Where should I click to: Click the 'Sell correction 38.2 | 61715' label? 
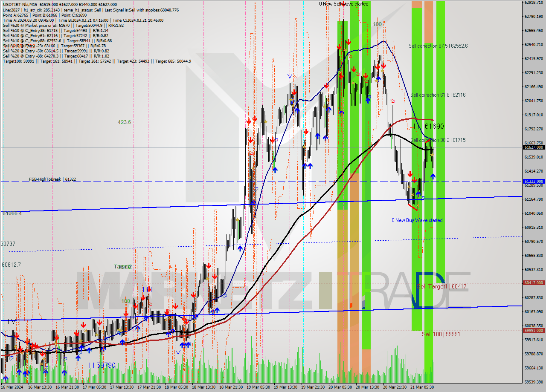tap(438, 140)
